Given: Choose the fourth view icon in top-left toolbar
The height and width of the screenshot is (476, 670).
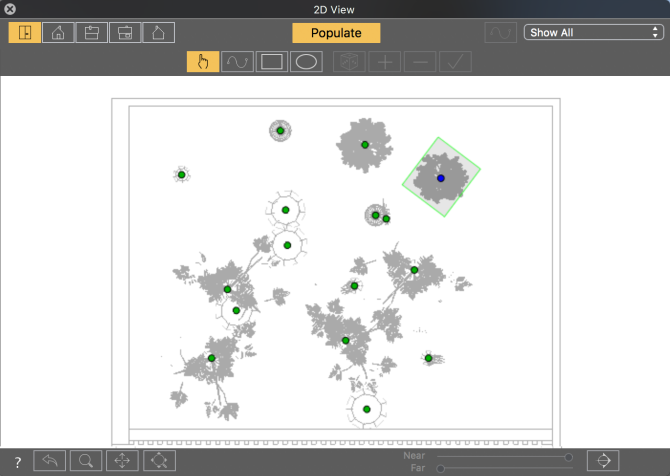Looking at the screenshot, I should pos(125,32).
